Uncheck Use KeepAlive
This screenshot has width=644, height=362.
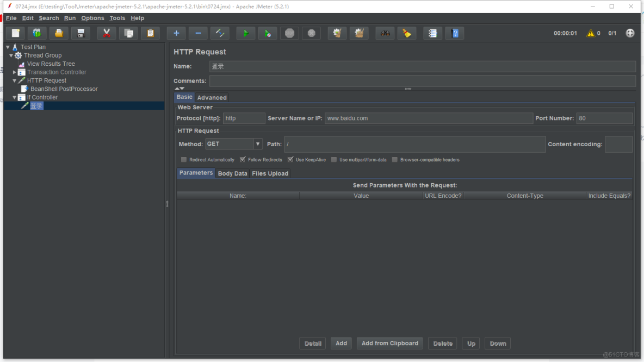tap(290, 159)
